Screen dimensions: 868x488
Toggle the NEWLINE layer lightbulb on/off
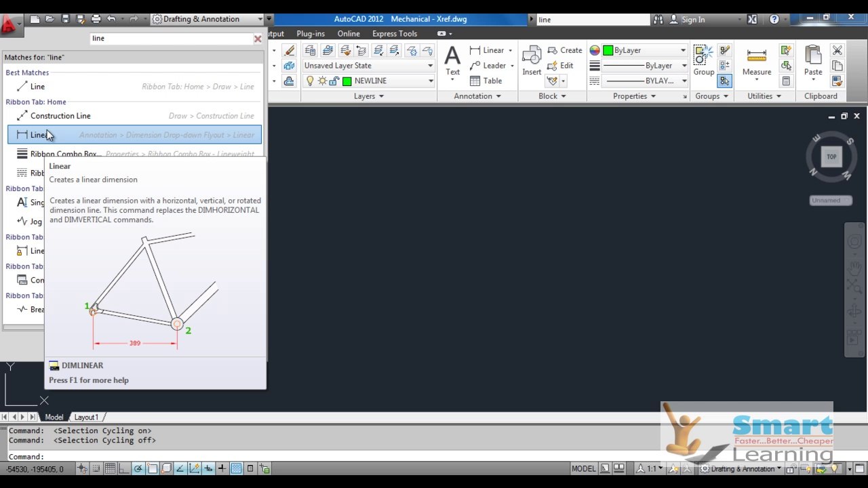tap(310, 81)
